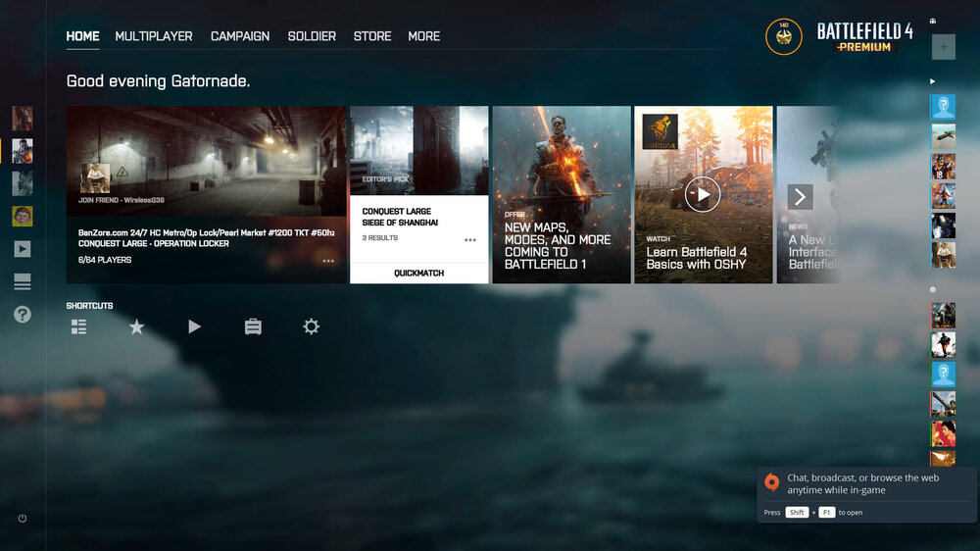The image size is (980, 551).
Task: Open the Battlefield 4 Premium logo
Action: [865, 37]
